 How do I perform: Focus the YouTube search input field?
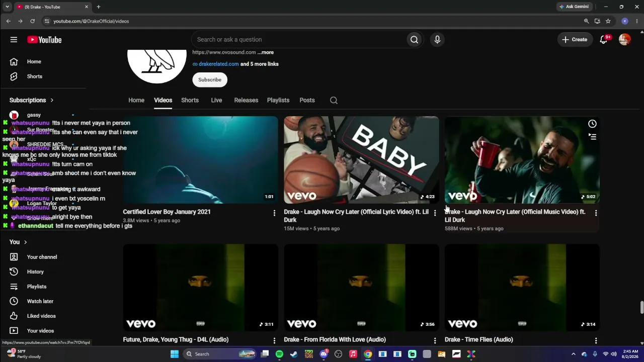point(299,40)
